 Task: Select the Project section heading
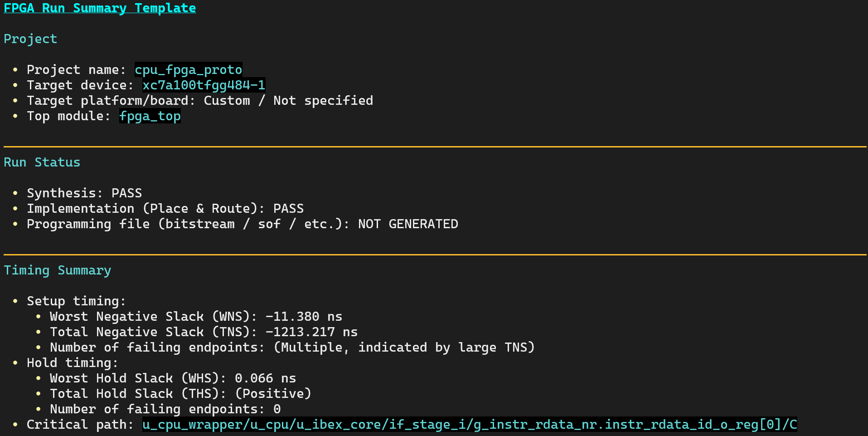point(30,39)
